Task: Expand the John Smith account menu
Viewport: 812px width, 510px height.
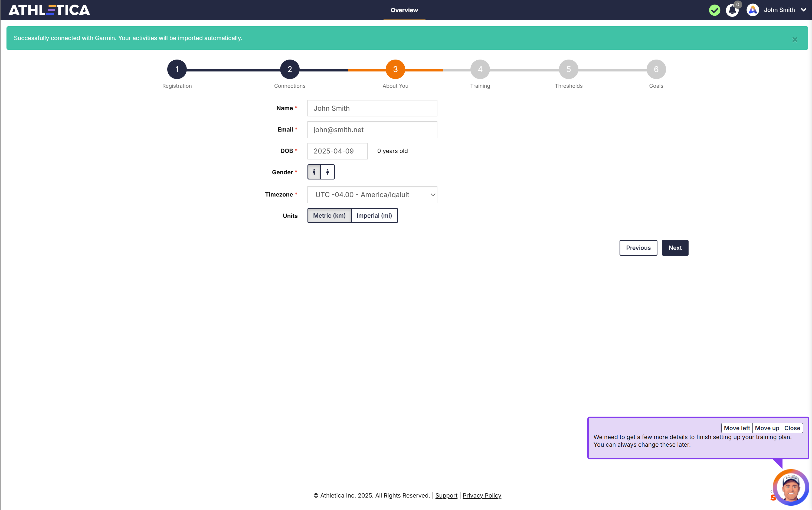Action: [804, 10]
